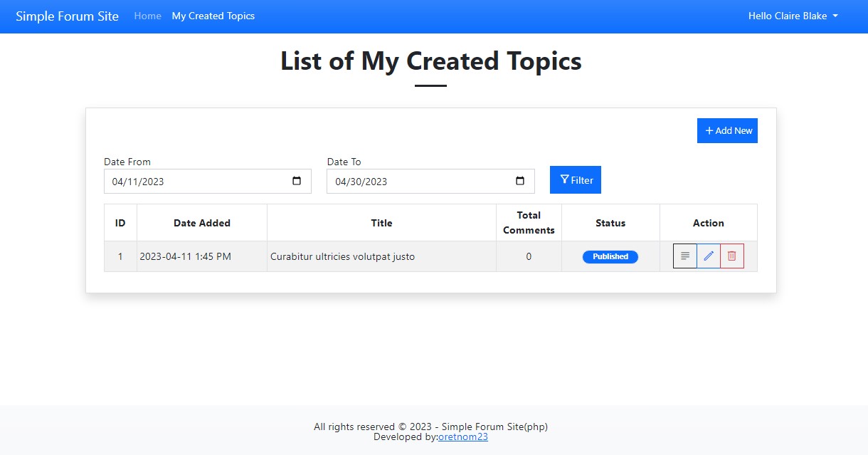Click the Published status badge

point(610,256)
